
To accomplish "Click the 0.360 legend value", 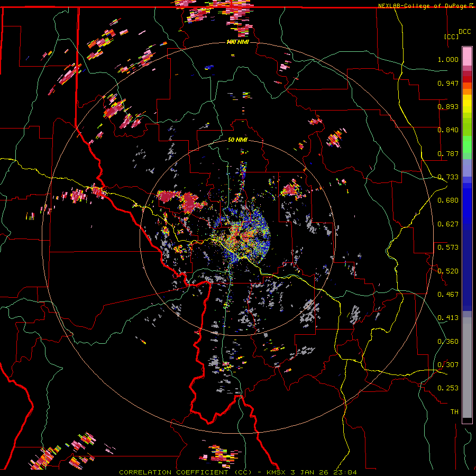I will 448,342.
